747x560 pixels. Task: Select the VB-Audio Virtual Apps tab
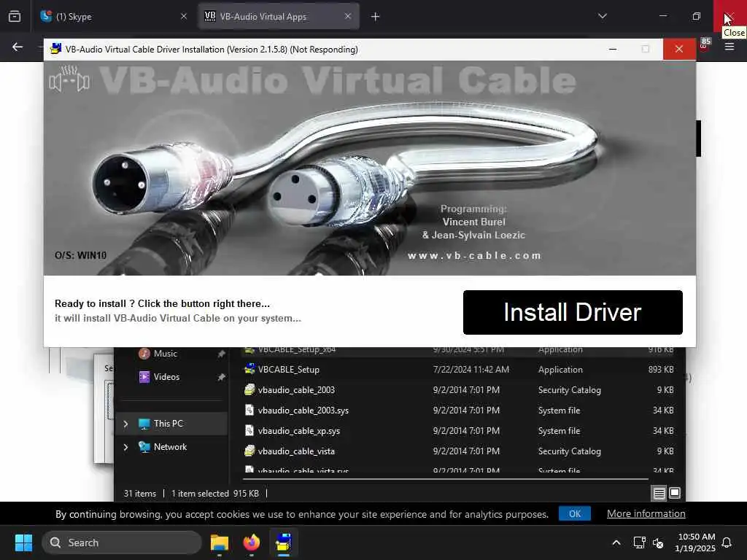pos(279,17)
